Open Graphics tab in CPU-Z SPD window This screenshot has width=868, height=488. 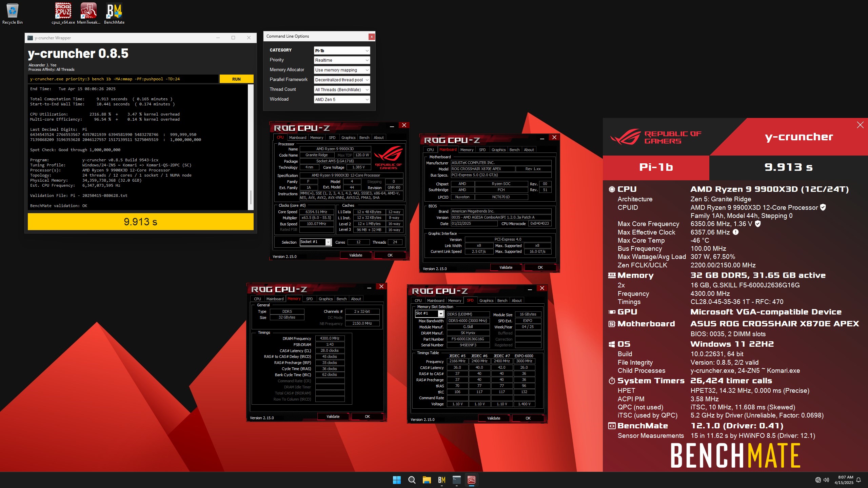tap(486, 301)
